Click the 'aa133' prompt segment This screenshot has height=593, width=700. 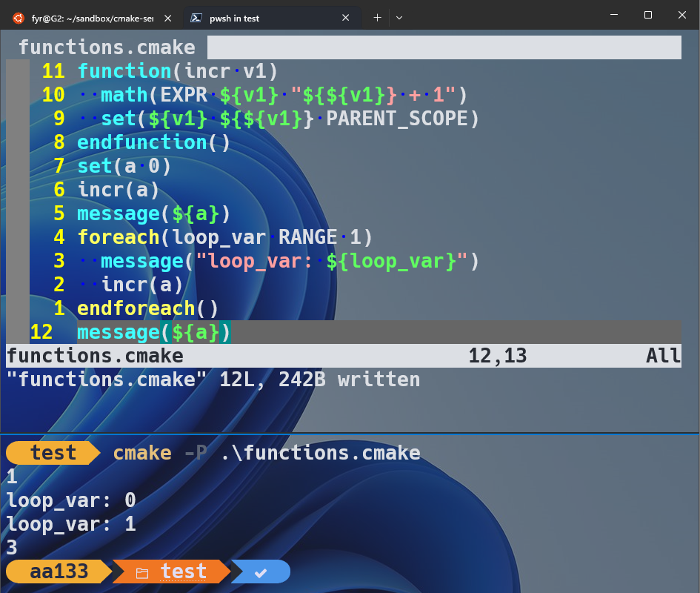pyautogui.click(x=59, y=572)
